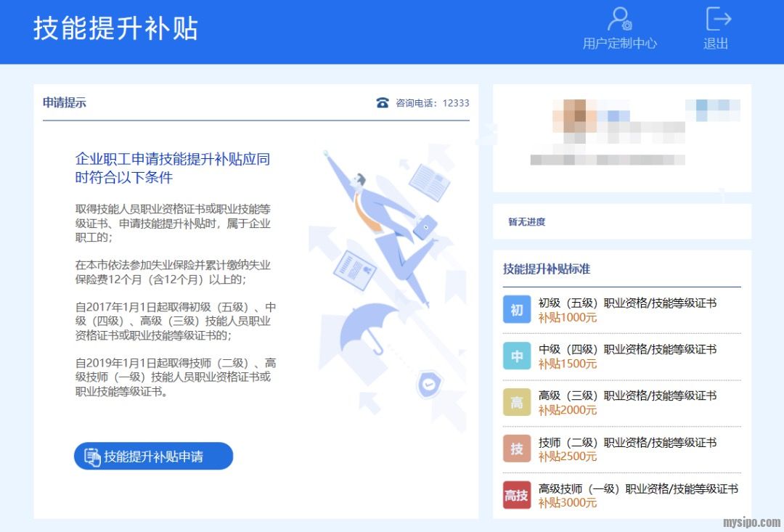This screenshot has width=784, height=532.
Task: Click 初级（五级）职业资格/技能等级证书 entry
Action: [627, 303]
